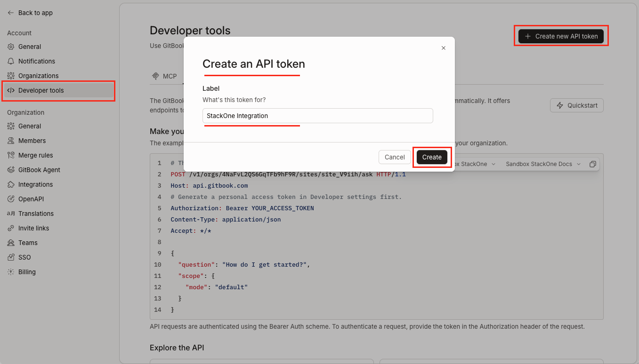Select Developer tools in the sidebar
Screen dimensions: 639x364
coord(59,90)
